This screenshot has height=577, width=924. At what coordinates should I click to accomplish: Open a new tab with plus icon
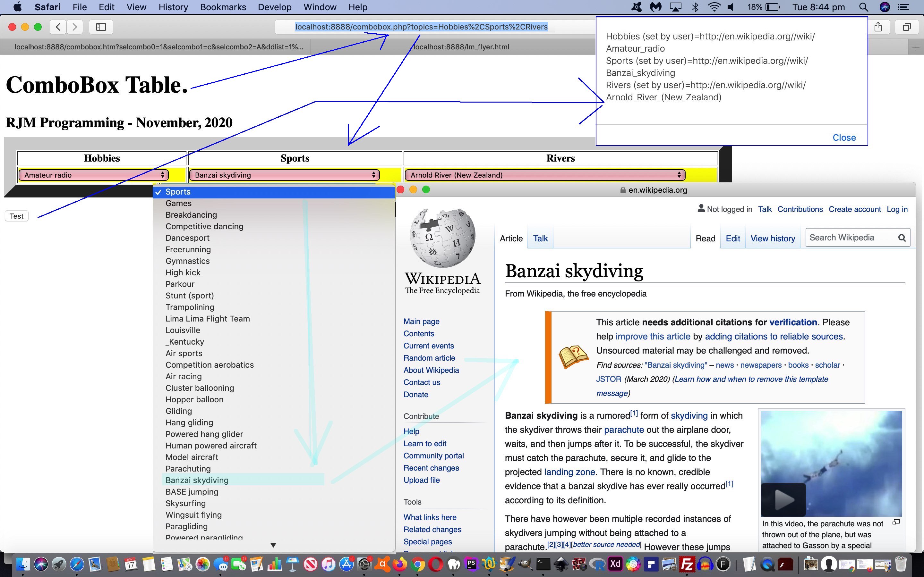[x=916, y=47]
